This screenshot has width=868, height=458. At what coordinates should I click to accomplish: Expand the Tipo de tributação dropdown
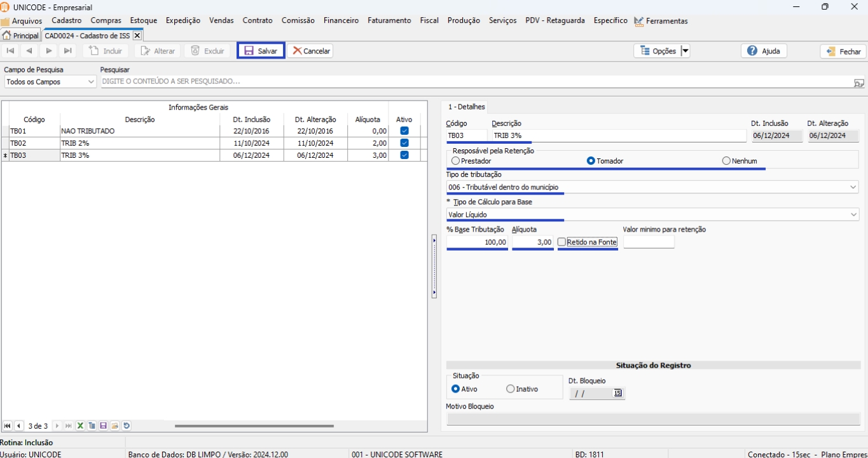[853, 188]
